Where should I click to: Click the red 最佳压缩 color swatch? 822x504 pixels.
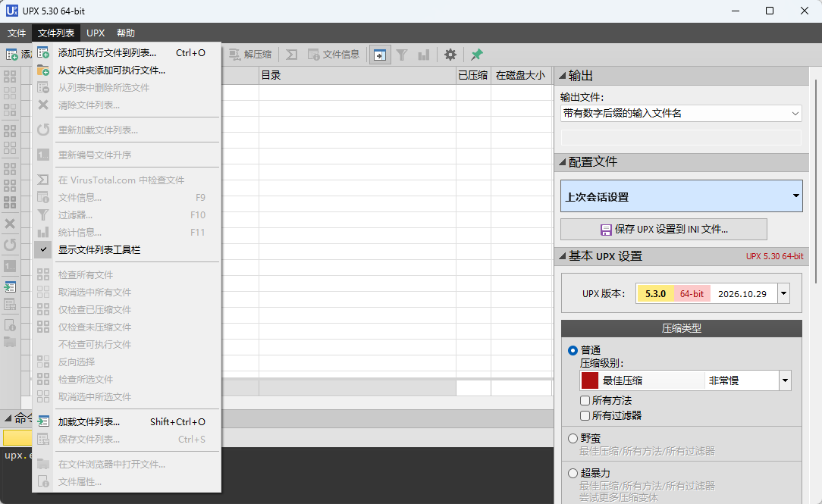tap(590, 380)
